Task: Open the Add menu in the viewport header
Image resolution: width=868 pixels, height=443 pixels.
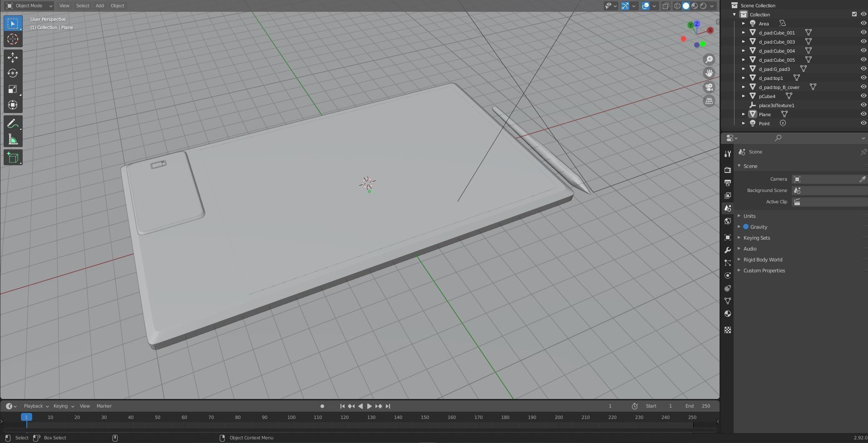Action: click(99, 5)
